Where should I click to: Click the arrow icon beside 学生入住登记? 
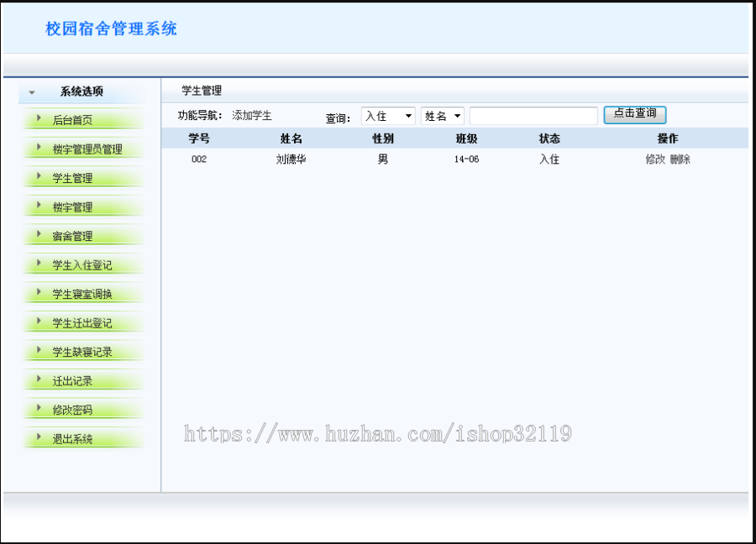[x=37, y=264]
